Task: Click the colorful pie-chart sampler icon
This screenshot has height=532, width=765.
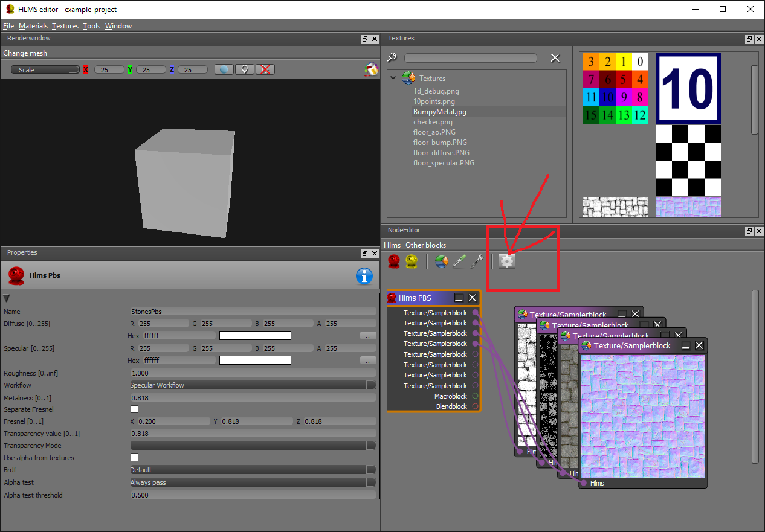Action: point(442,261)
